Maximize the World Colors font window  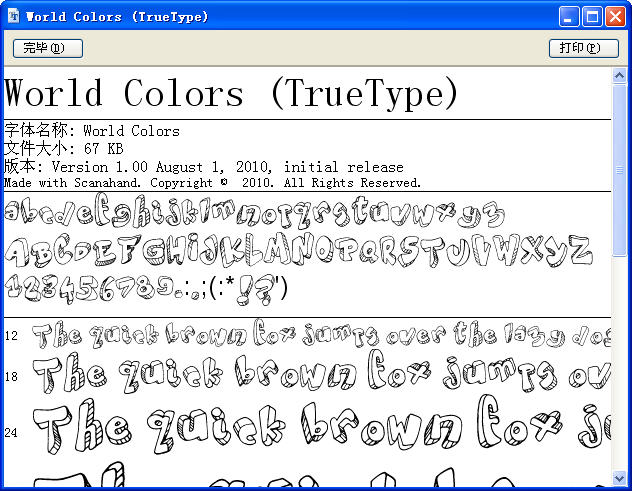[x=592, y=16]
